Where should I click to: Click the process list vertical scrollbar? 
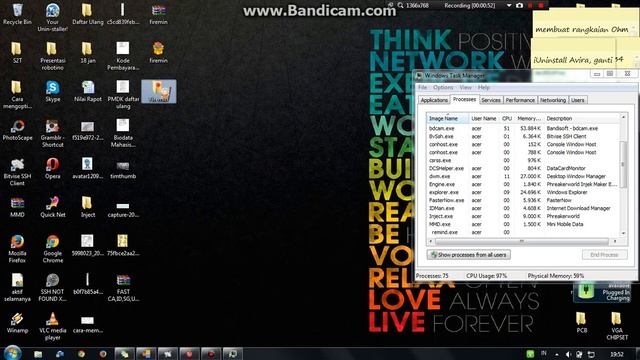[623, 165]
